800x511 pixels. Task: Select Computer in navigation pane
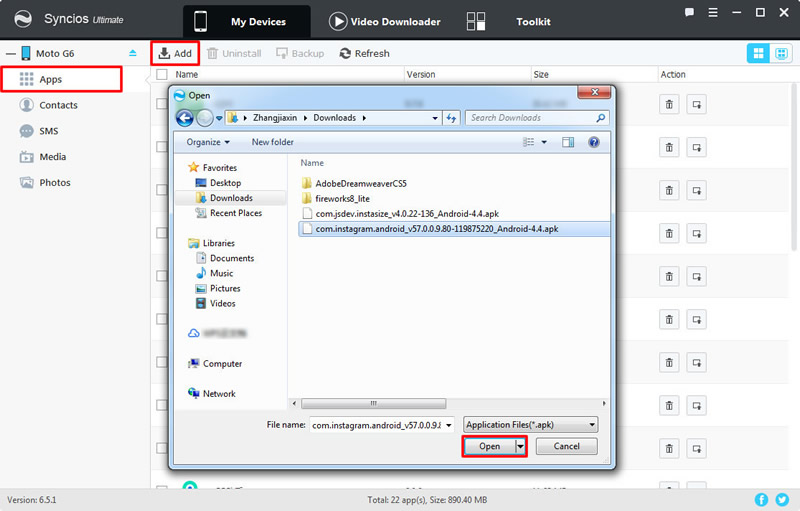click(215, 364)
